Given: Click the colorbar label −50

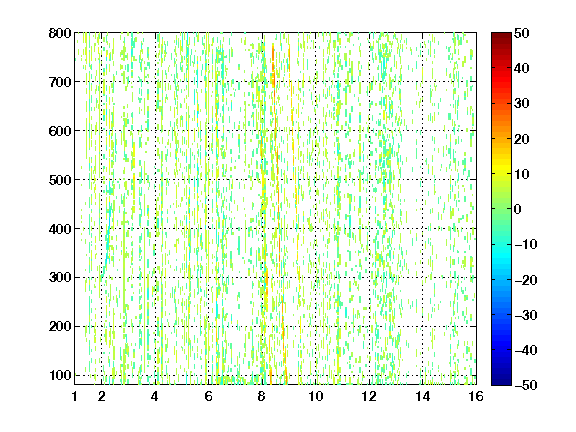Looking at the screenshot, I should tap(526, 385).
